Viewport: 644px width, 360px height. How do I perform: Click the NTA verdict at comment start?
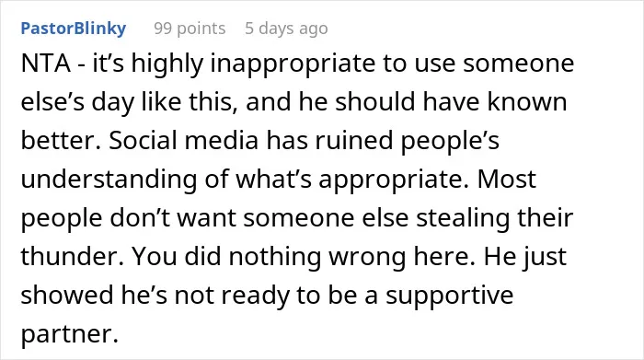coord(46,64)
